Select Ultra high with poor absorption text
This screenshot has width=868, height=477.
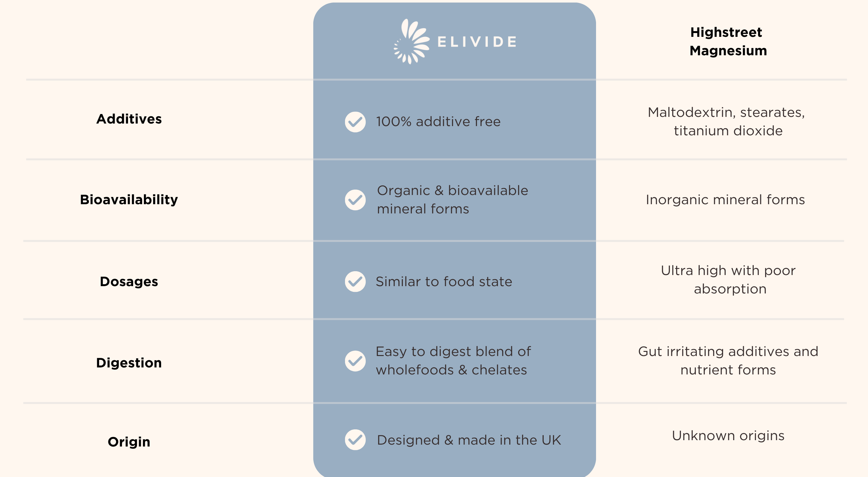coord(729,279)
